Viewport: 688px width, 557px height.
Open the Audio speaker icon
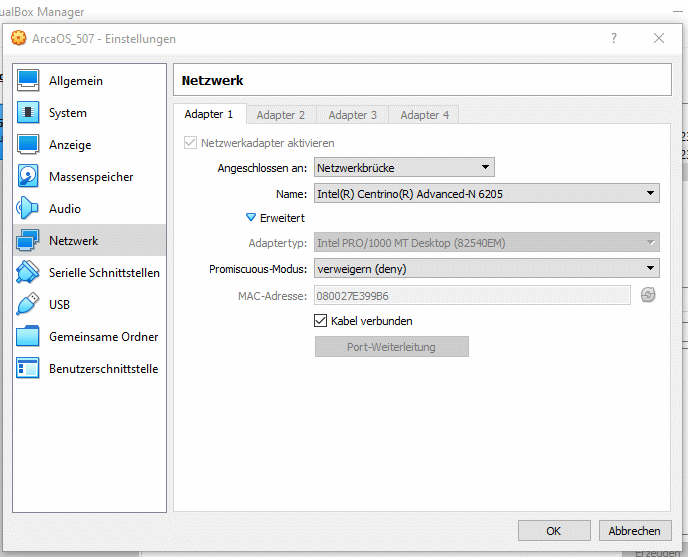28,208
